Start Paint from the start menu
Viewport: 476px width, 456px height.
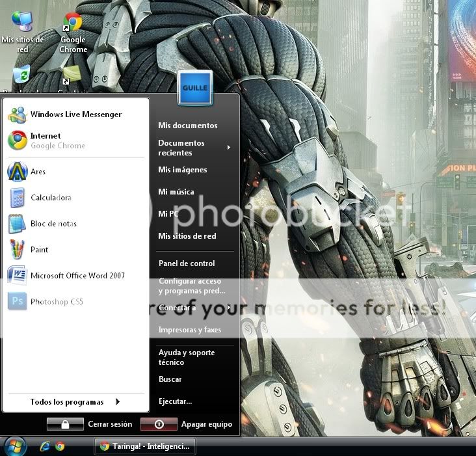pos(18,250)
